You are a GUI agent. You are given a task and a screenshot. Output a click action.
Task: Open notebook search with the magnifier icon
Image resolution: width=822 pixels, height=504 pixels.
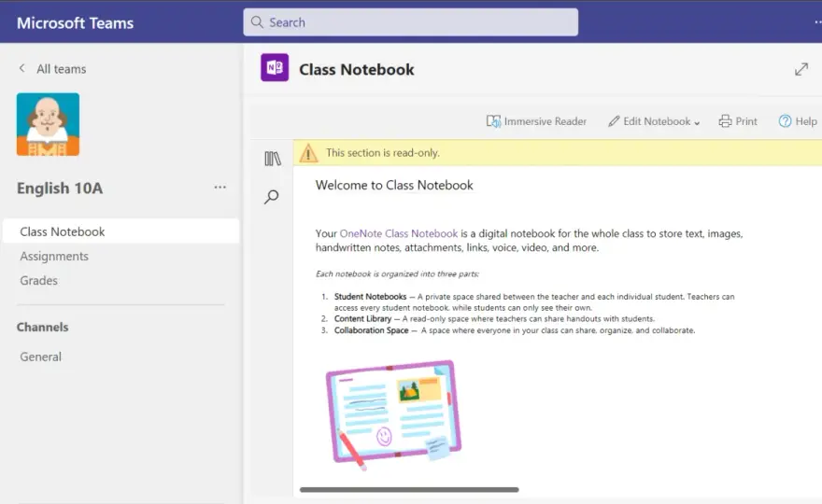coord(272,197)
